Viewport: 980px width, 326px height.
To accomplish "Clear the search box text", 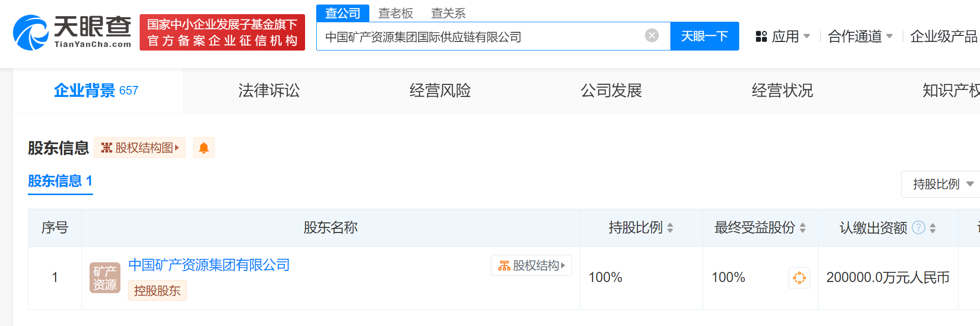I will coord(652,35).
